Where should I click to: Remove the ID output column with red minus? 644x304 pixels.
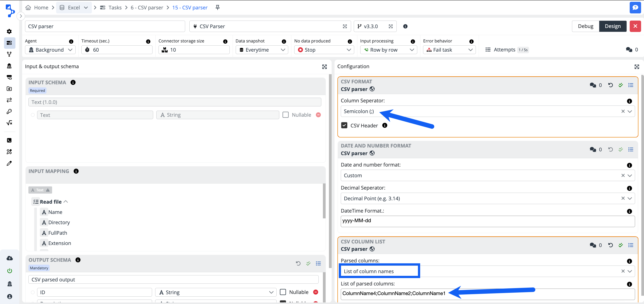click(x=316, y=292)
